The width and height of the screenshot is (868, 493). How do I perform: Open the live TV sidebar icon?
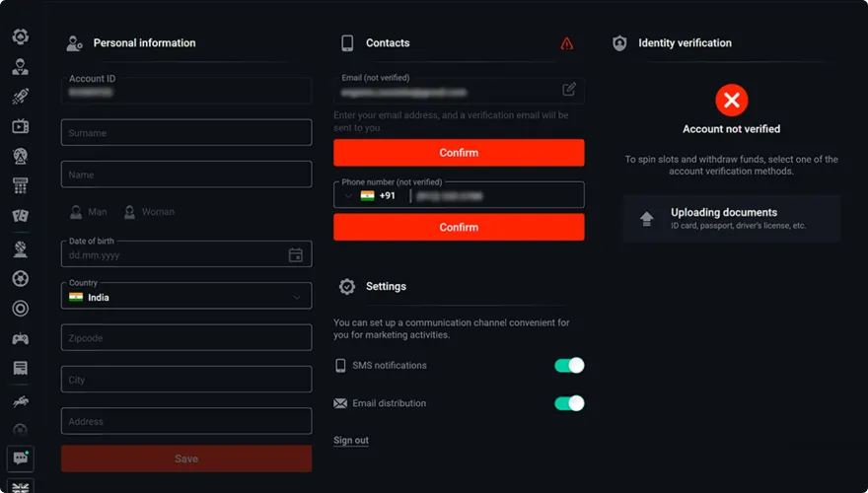(20, 126)
